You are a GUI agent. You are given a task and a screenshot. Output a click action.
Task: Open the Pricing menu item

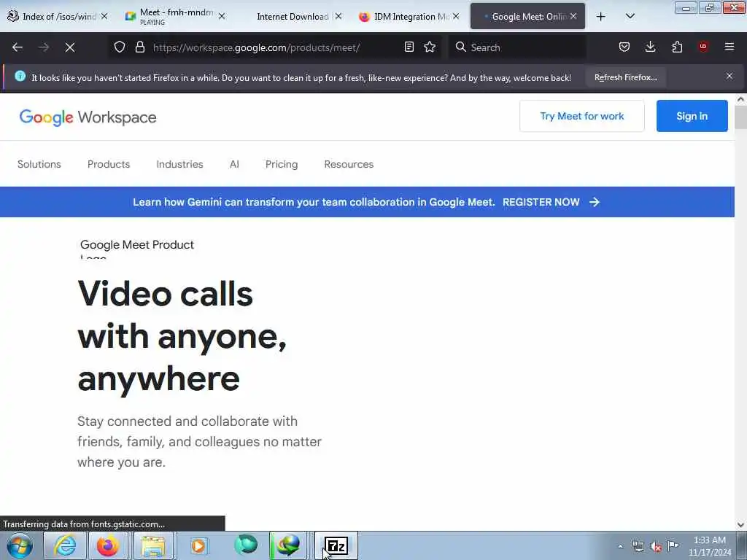(x=282, y=164)
